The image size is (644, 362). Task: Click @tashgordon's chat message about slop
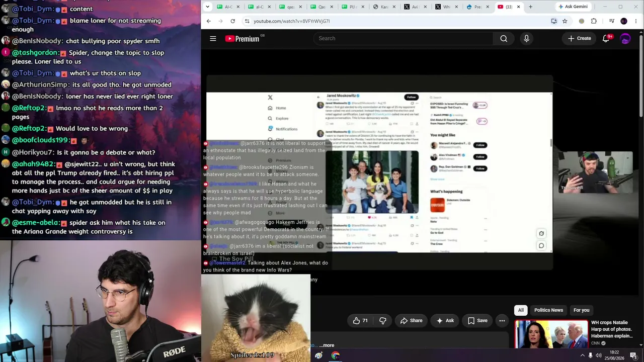[88, 57]
